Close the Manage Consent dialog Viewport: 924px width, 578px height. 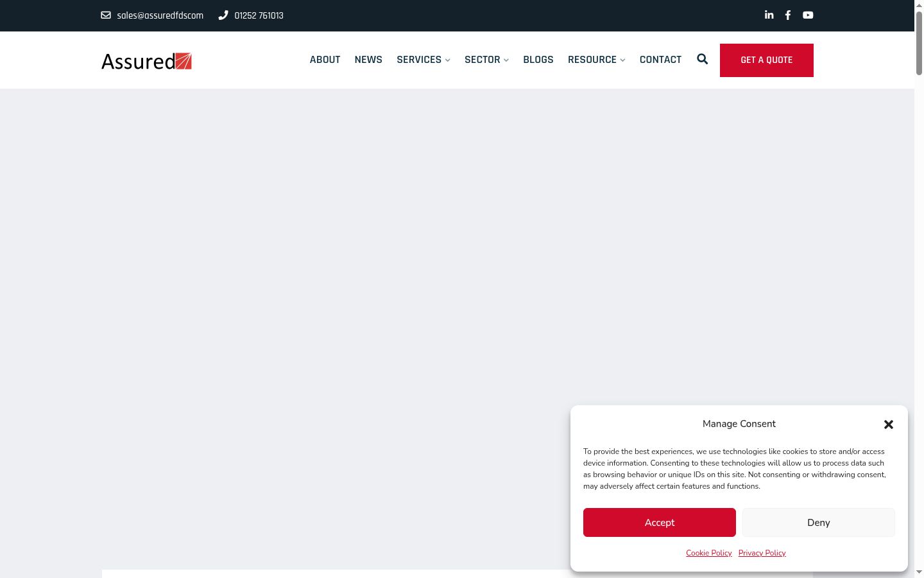(889, 425)
